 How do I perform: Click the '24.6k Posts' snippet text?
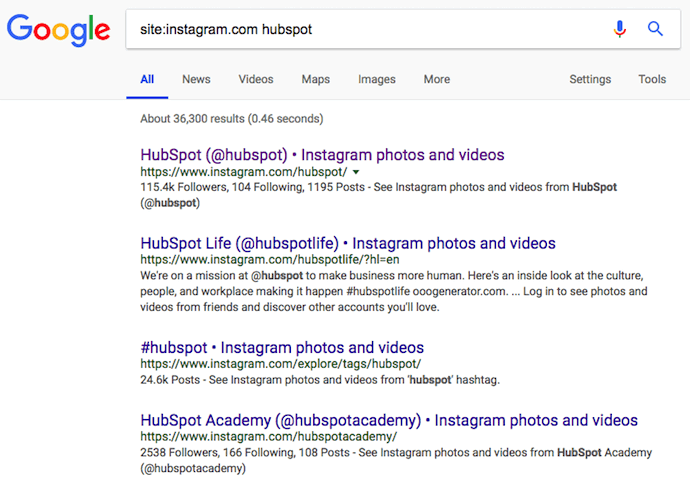[x=320, y=380]
